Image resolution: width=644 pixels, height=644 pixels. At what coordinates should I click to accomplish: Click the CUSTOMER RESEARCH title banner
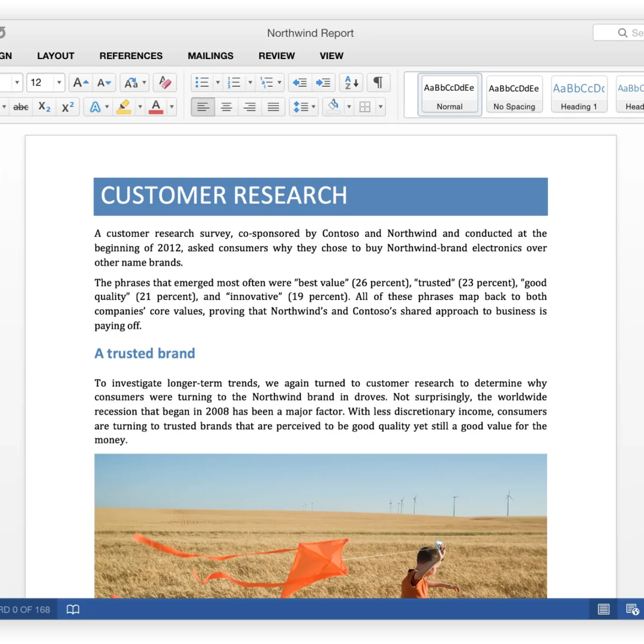click(x=321, y=196)
